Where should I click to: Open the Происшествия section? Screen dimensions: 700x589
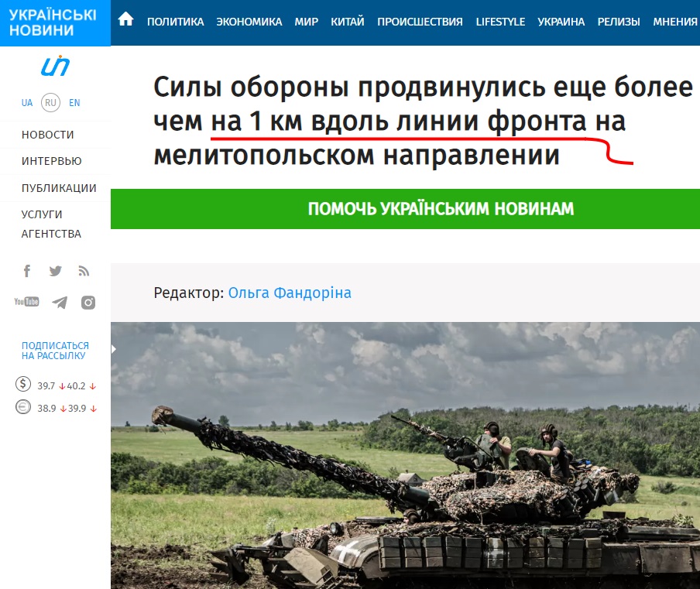(420, 22)
